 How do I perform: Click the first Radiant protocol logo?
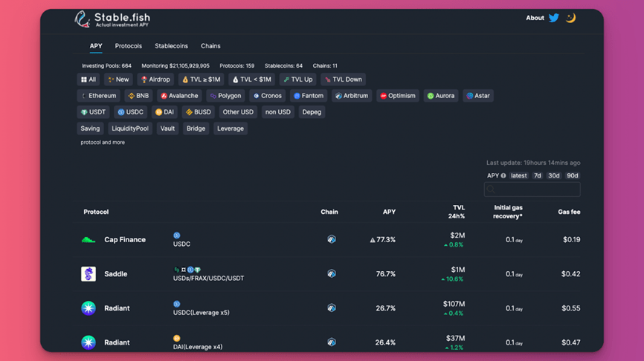point(88,308)
